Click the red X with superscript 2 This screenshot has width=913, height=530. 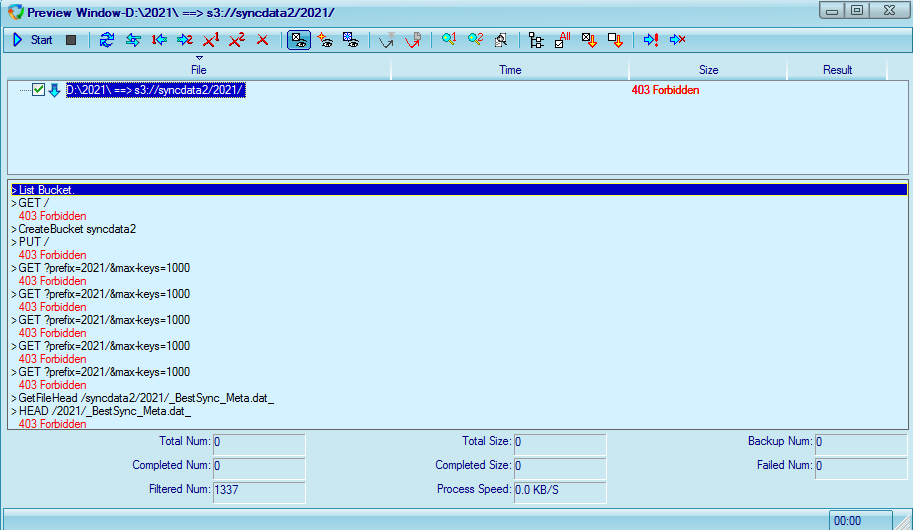point(236,40)
